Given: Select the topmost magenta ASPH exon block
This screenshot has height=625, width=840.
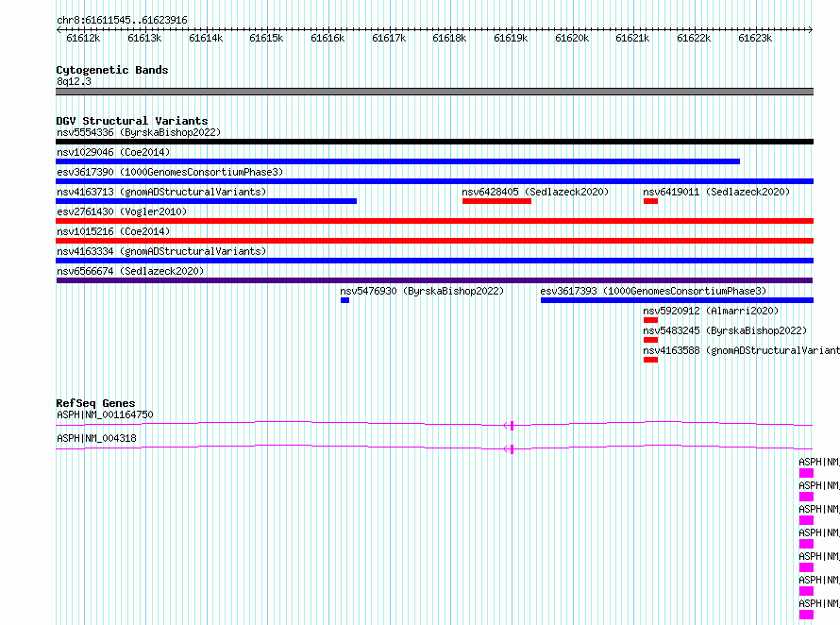Looking at the screenshot, I should point(806,473).
